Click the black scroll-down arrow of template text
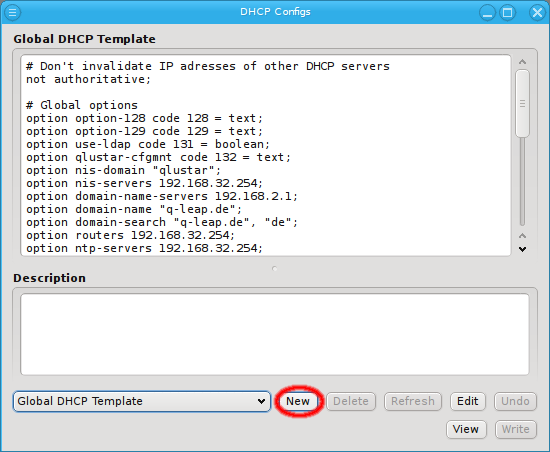The height and width of the screenshot is (452, 550). (x=522, y=249)
